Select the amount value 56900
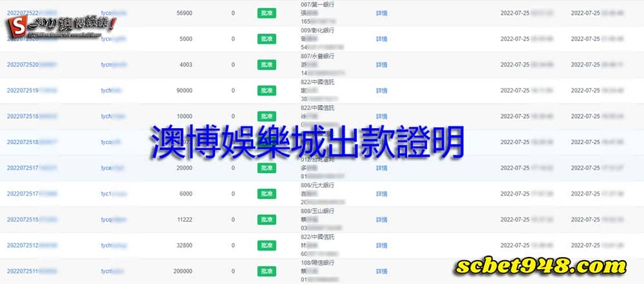 tap(184, 13)
